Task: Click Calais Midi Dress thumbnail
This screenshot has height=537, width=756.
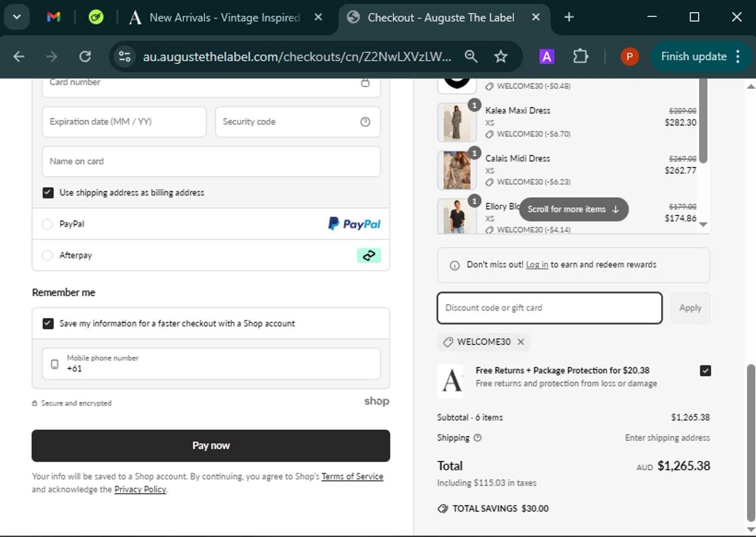Action: pos(457,170)
